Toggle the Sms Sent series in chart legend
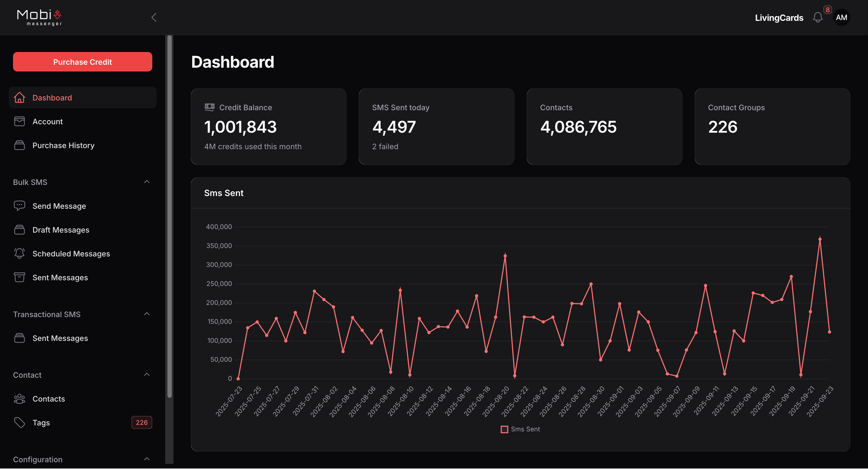The image size is (868, 469). point(519,429)
